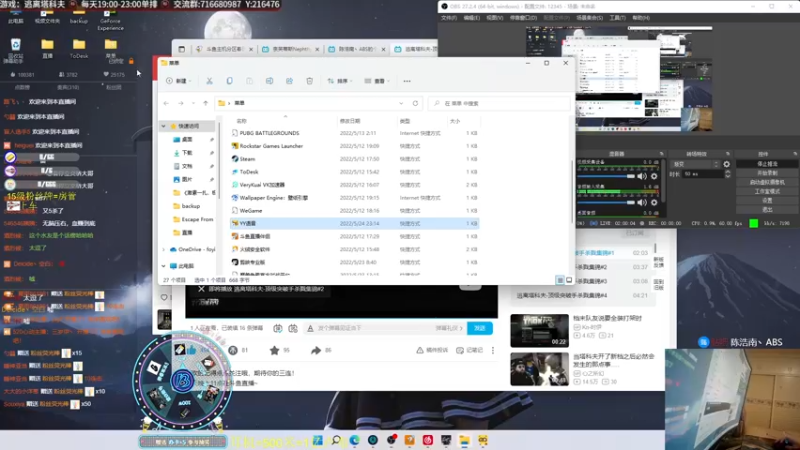Select the PUBG BATTLEGROUNDS shortcut row

(354, 133)
